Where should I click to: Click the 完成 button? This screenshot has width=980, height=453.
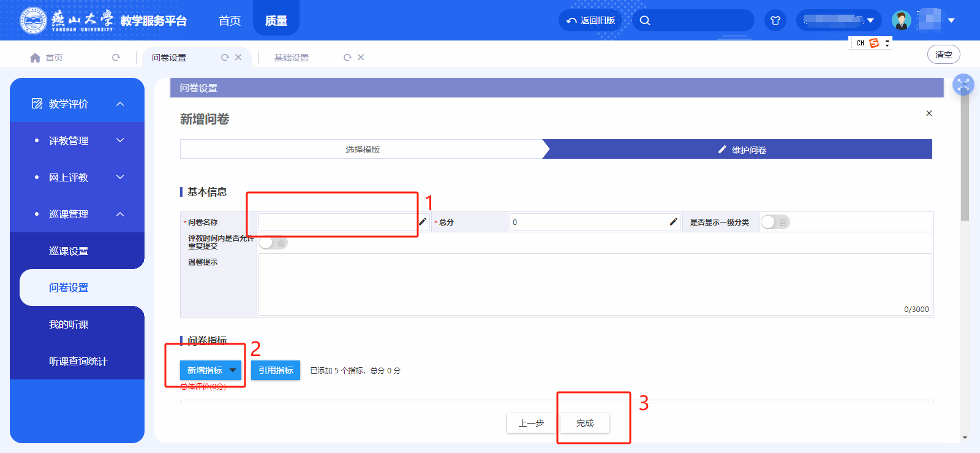(585, 423)
